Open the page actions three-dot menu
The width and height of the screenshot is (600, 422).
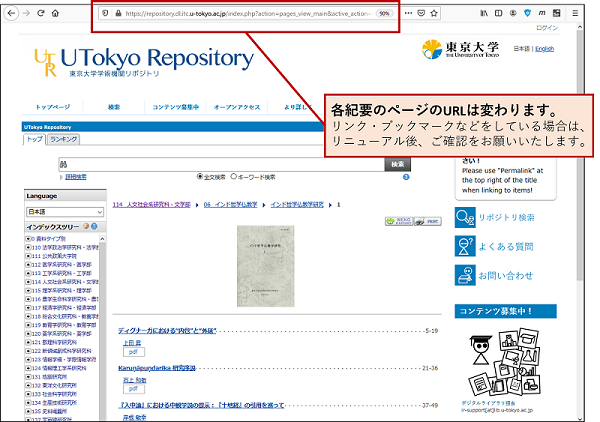click(x=408, y=13)
